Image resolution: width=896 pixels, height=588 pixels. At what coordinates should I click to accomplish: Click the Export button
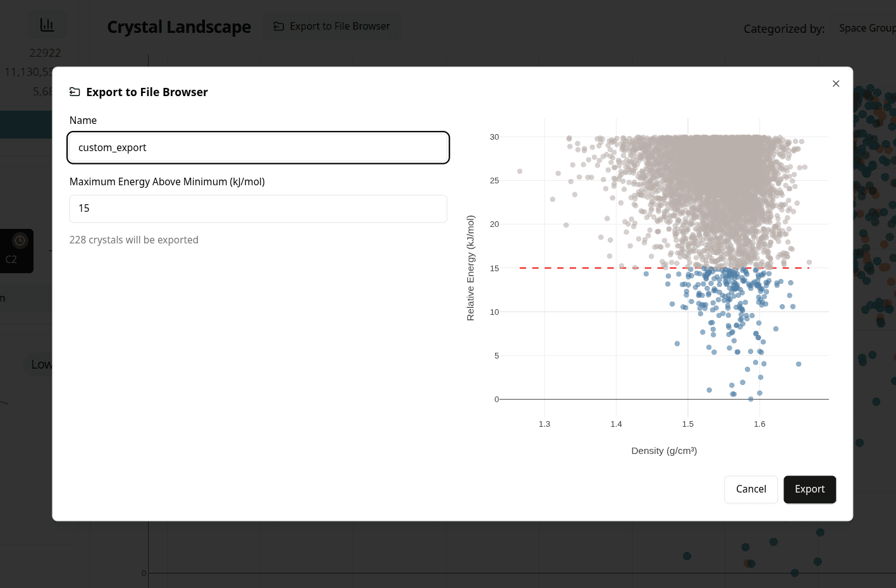pyautogui.click(x=809, y=489)
